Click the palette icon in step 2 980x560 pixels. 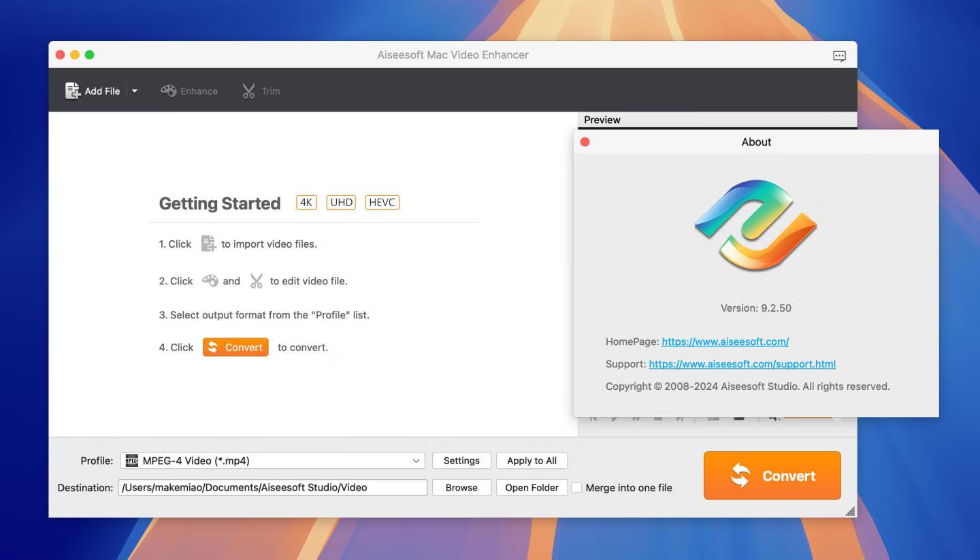(210, 280)
